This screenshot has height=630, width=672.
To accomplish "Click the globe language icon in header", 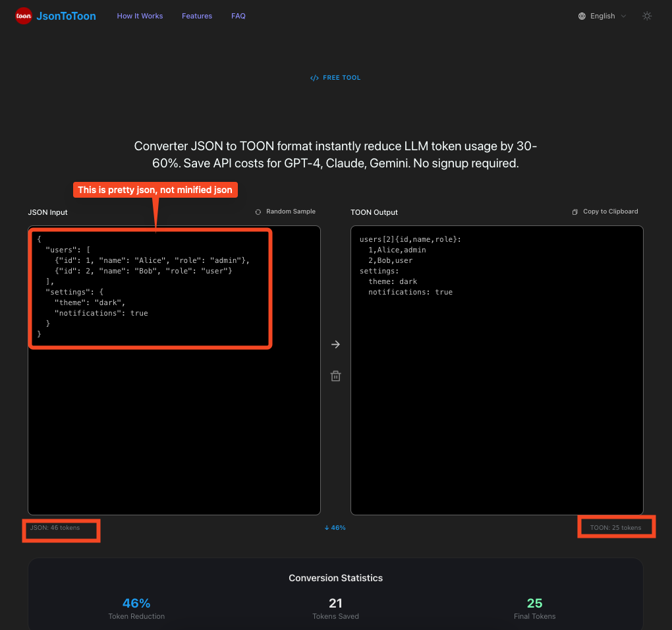I will pos(582,16).
